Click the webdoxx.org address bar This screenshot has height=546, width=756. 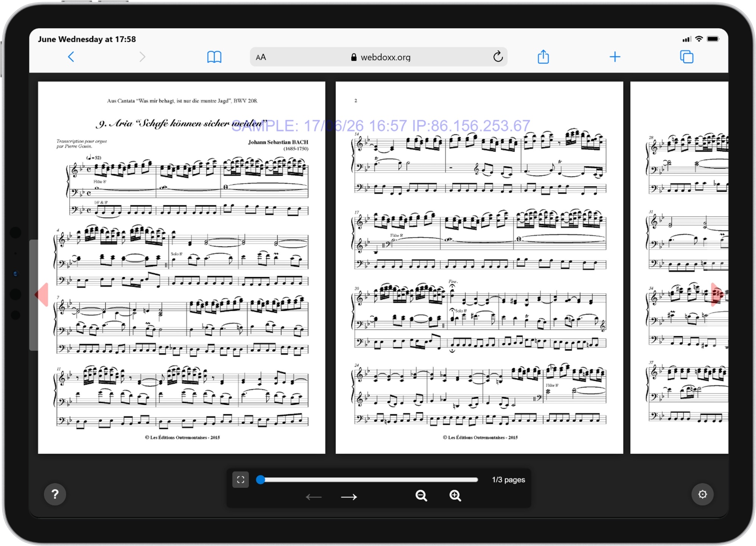tap(378, 57)
